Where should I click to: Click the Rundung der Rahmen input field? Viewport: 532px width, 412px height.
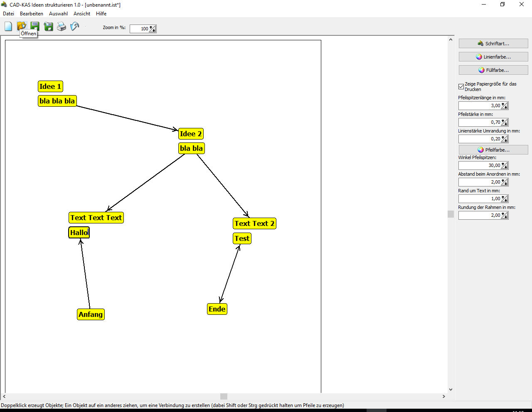tap(479, 216)
